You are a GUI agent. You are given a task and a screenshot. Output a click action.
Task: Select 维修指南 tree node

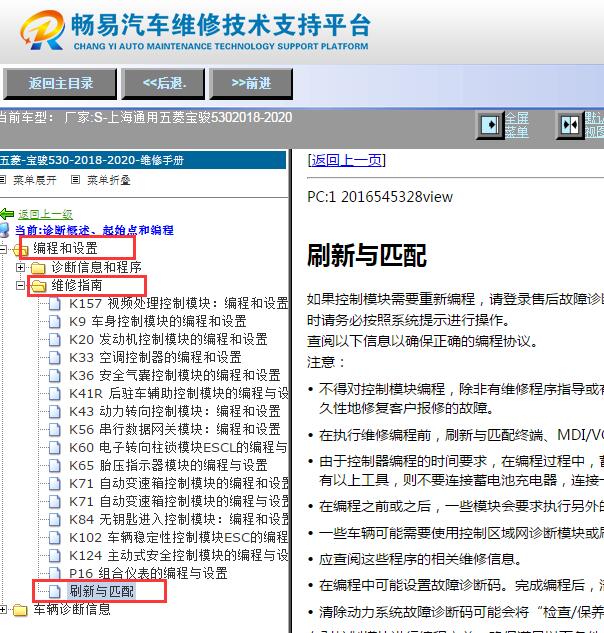(x=77, y=285)
